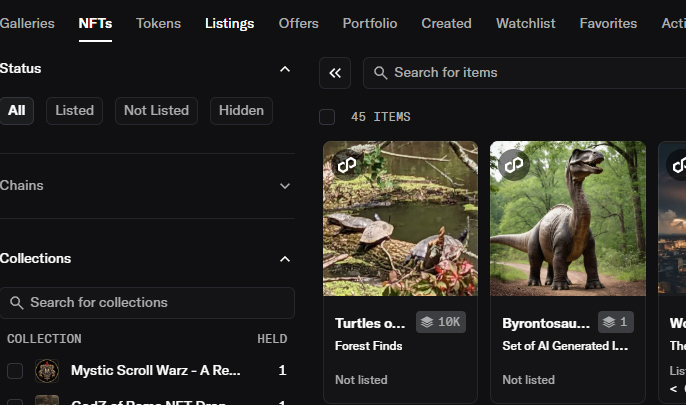The width and height of the screenshot is (686, 405).
Task: Collapse the Status filter section
Action: pos(284,69)
